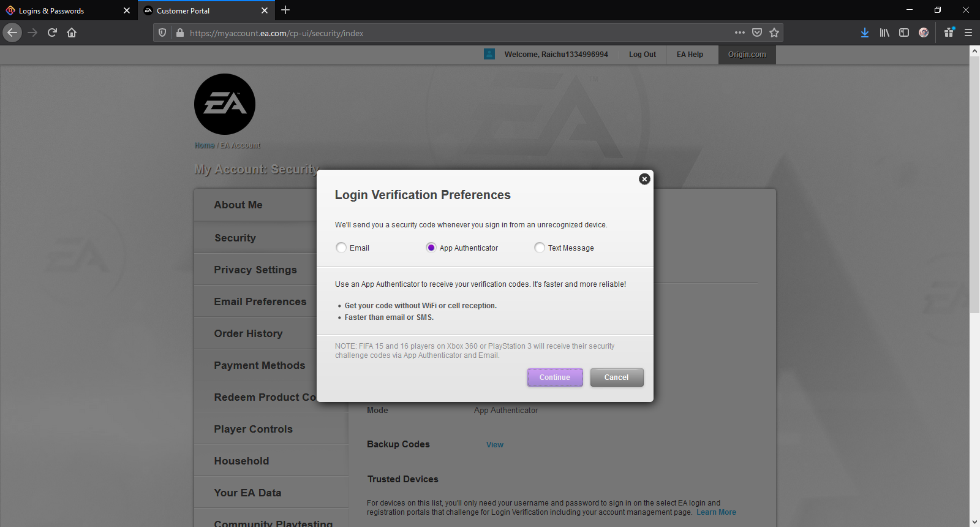Open the Household section

point(271,461)
